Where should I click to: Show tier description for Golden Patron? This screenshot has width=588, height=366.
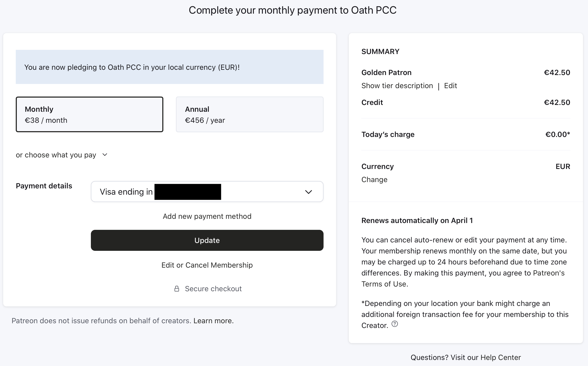(397, 86)
